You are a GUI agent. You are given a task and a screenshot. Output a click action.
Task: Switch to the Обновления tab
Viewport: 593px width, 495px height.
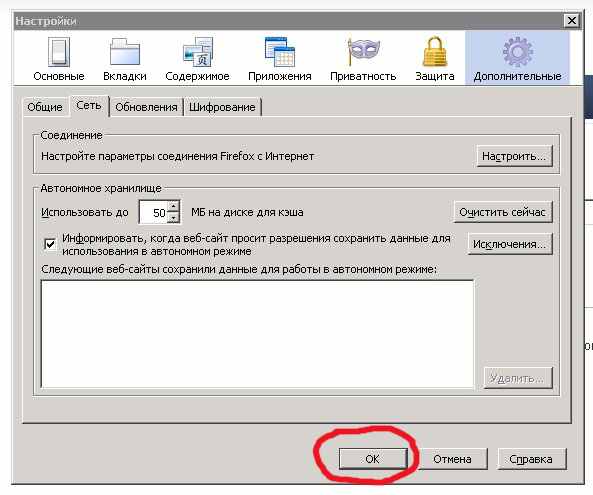146,107
